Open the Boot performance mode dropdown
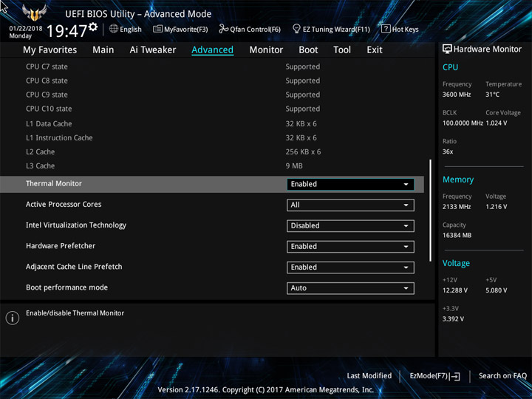 click(350, 288)
